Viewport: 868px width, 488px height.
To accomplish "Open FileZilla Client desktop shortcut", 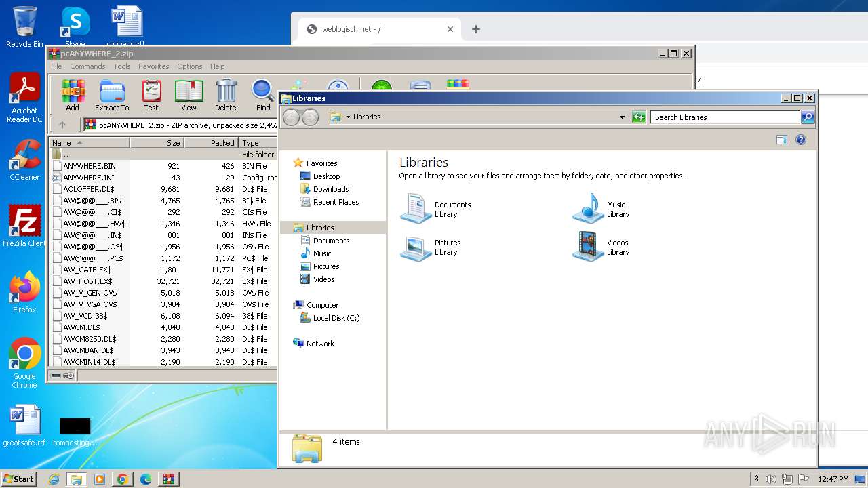I will pos(24,226).
